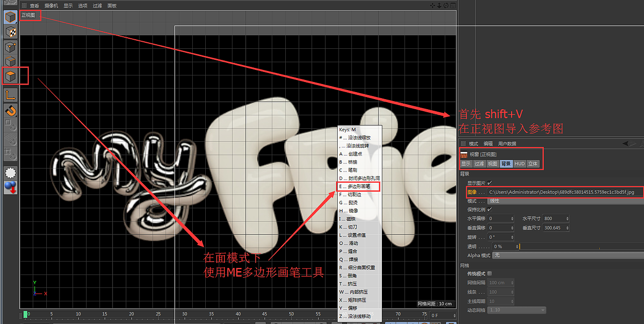Screen dimensions: 644x324
Task: Click the viewport rotate navigation icon
Action: 446,6
